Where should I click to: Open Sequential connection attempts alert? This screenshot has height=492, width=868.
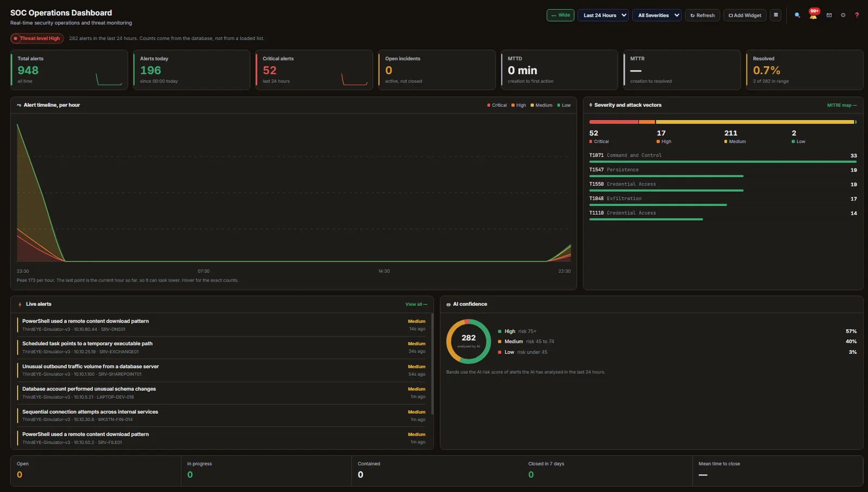[x=222, y=416]
